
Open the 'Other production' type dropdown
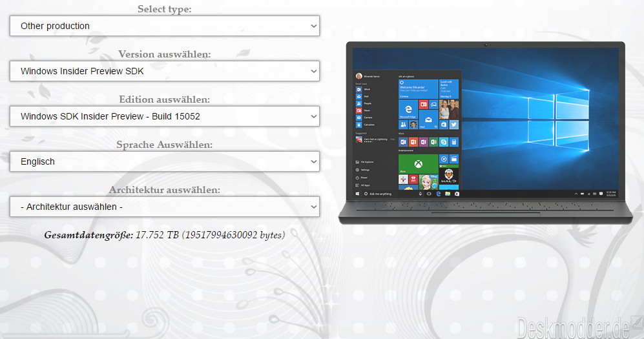click(x=164, y=26)
